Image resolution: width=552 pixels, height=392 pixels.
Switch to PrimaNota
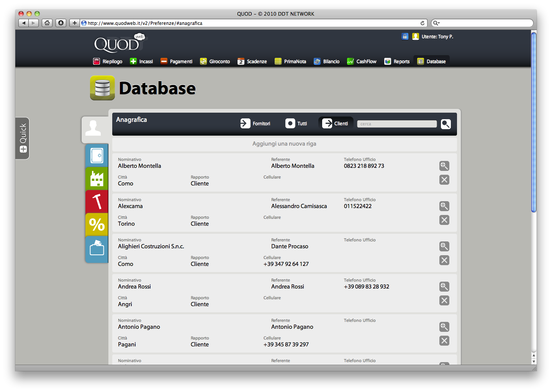pyautogui.click(x=290, y=61)
